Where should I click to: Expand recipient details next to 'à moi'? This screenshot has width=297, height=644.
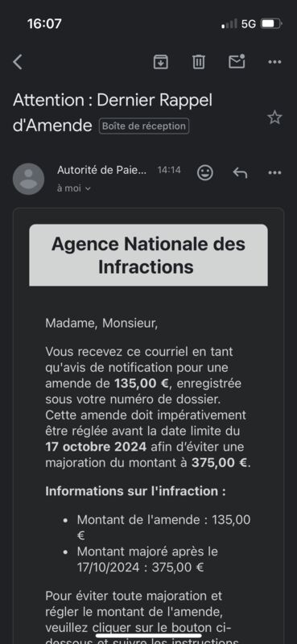coord(88,189)
